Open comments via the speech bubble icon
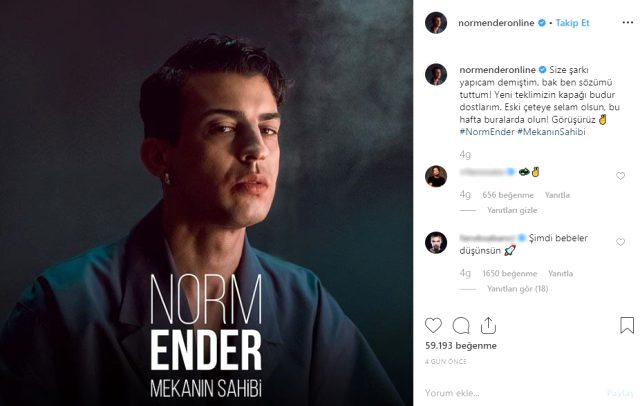Screen dimensions: 640x406 click(x=461, y=325)
